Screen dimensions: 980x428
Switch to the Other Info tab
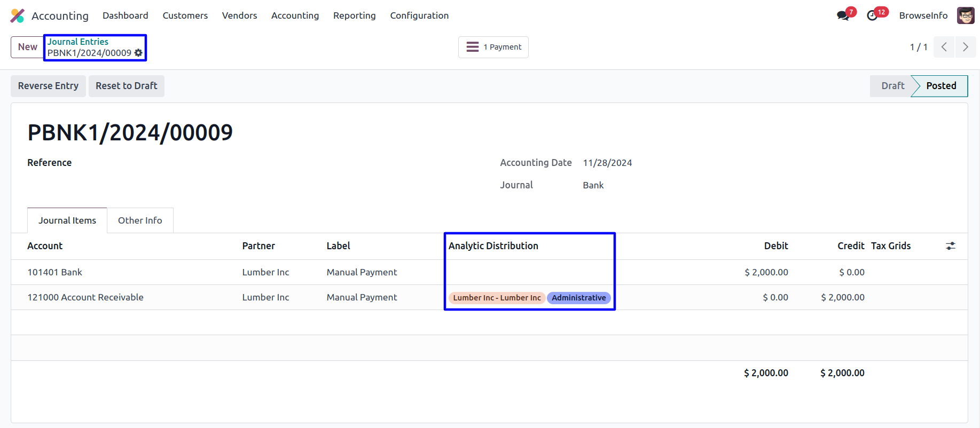pos(140,220)
